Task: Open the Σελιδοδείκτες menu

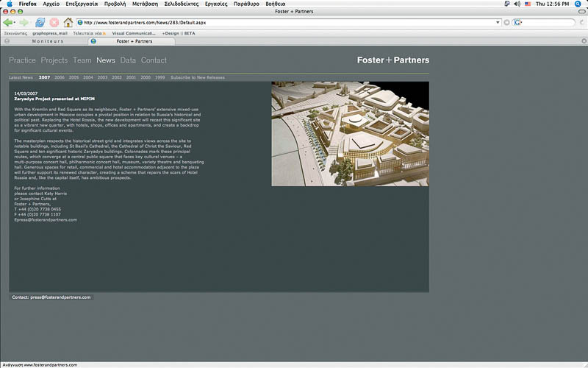Action: (x=182, y=4)
